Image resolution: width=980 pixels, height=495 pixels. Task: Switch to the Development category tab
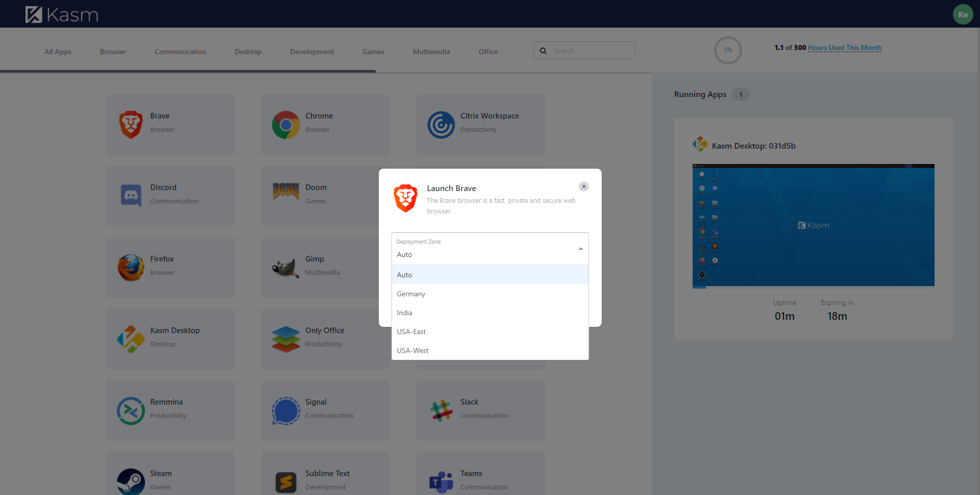[312, 52]
